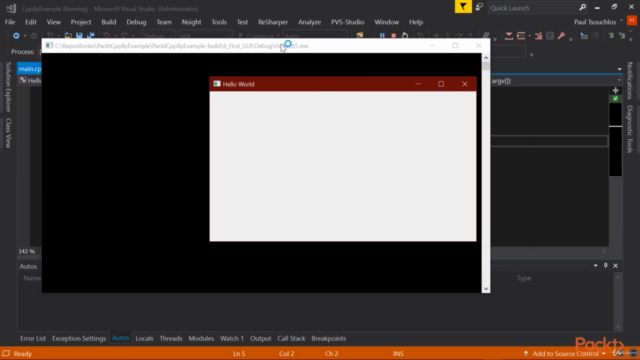
Task: Open the Debug menu
Action: [136, 22]
